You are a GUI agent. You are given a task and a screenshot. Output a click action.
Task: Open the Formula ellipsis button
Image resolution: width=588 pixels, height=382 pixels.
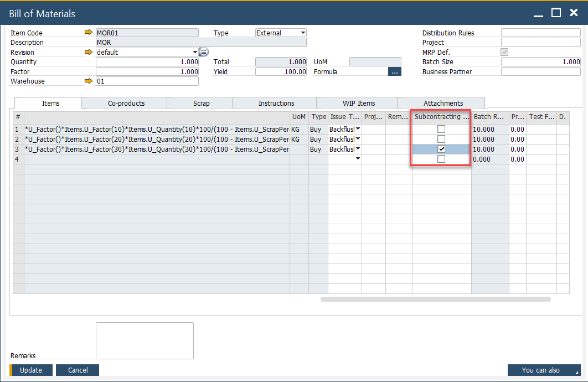coord(394,71)
